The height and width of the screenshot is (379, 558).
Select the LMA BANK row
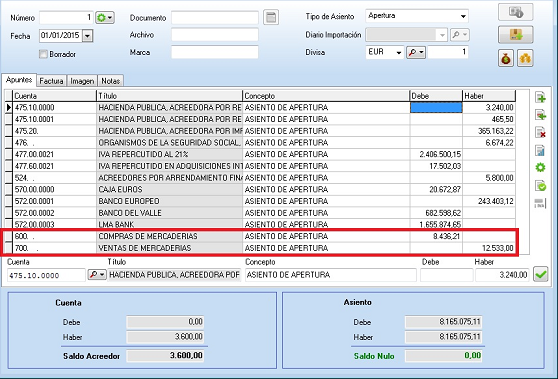pyautogui.click(x=260, y=224)
